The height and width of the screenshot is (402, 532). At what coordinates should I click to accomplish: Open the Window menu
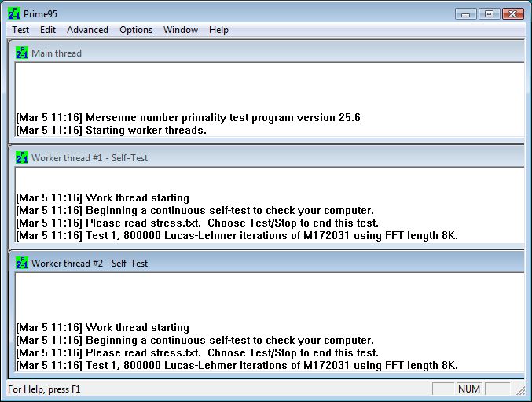181,30
